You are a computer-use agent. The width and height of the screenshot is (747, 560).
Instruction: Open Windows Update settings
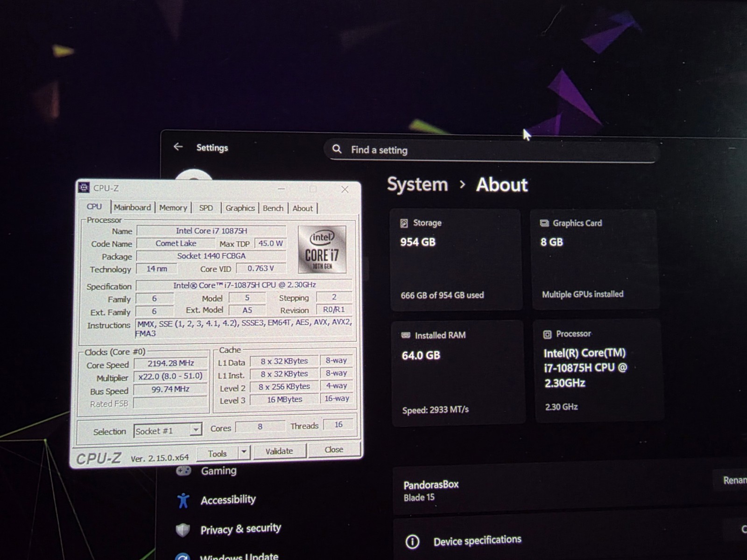239,556
